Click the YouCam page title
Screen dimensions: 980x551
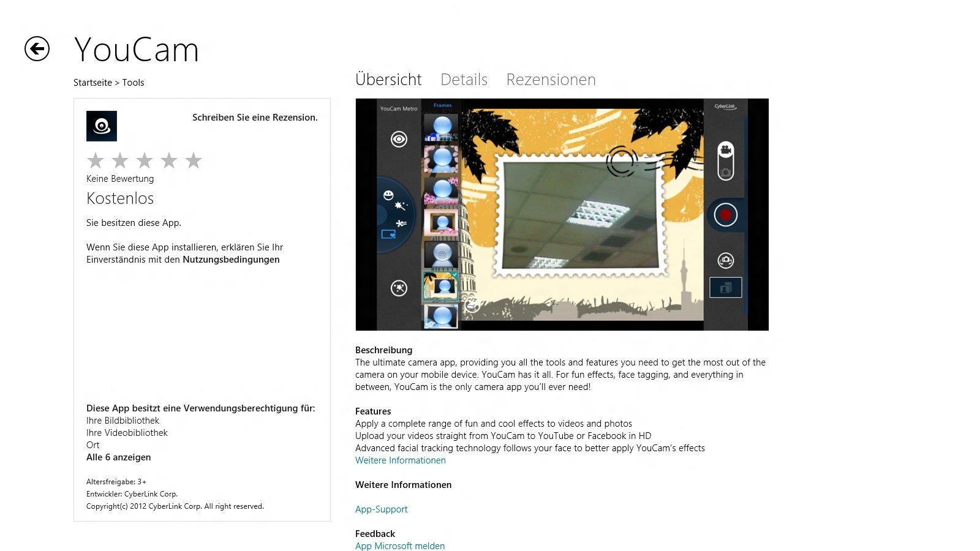[x=137, y=50]
